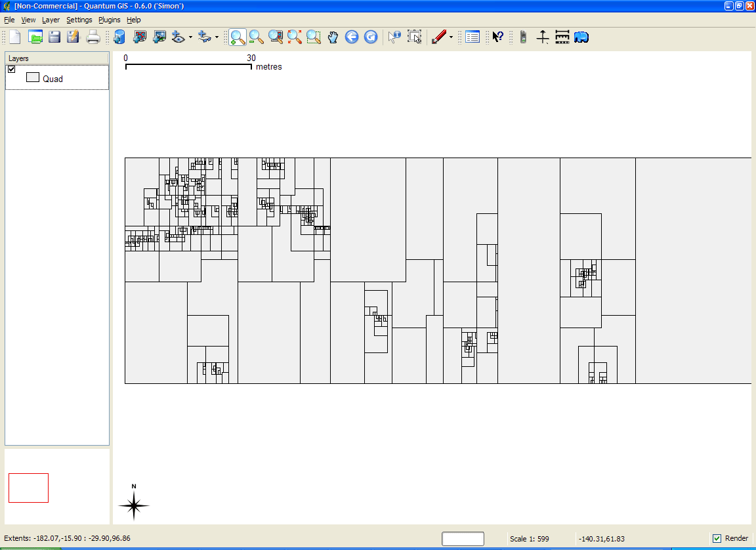Image resolution: width=756 pixels, height=550 pixels.
Task: Expand the red pencil digitizing dropdown arrow
Action: (451, 37)
